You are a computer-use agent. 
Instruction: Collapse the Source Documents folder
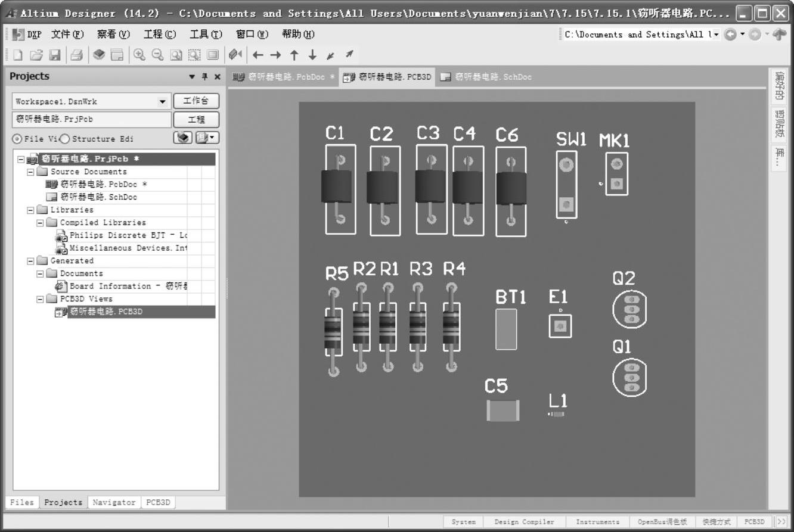(31, 172)
